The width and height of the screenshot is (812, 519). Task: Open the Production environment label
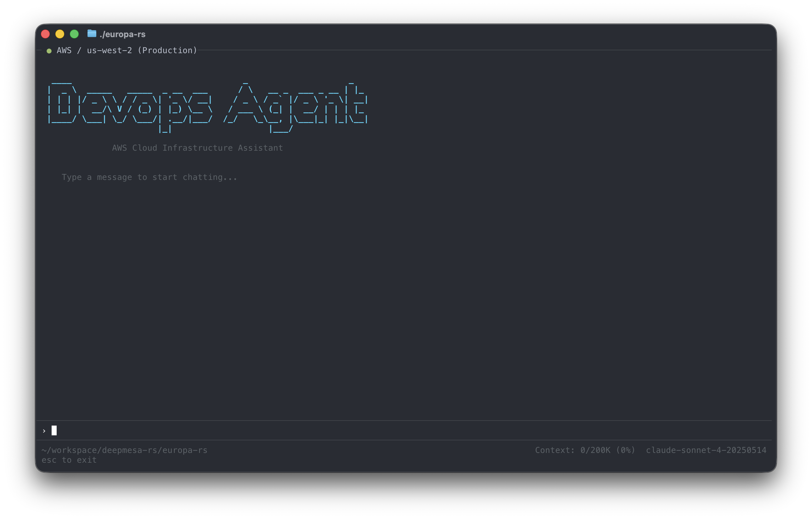coord(167,51)
